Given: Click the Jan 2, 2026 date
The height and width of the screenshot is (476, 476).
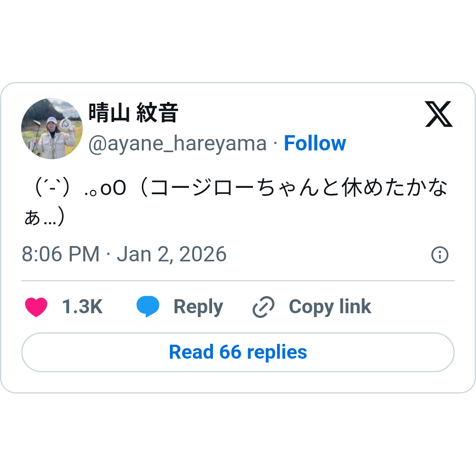Looking at the screenshot, I should click(x=172, y=255).
